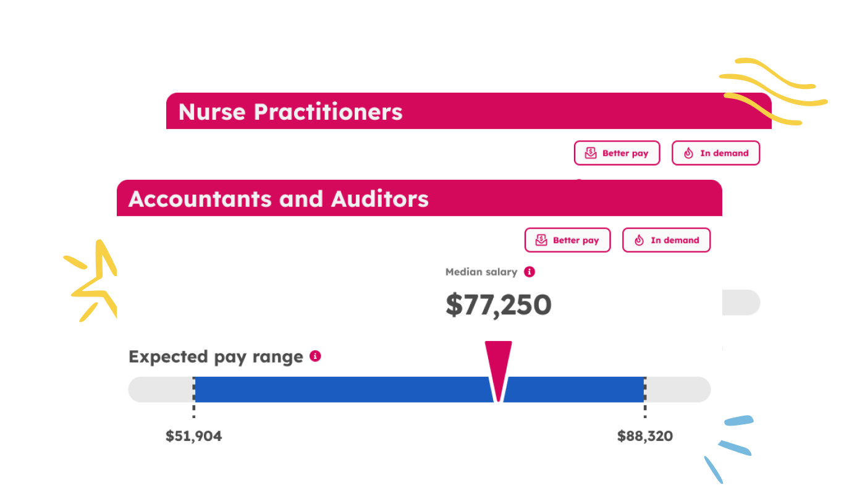The width and height of the screenshot is (865, 504).
Task: Click the Expected pay range heading text
Action: pos(216,356)
